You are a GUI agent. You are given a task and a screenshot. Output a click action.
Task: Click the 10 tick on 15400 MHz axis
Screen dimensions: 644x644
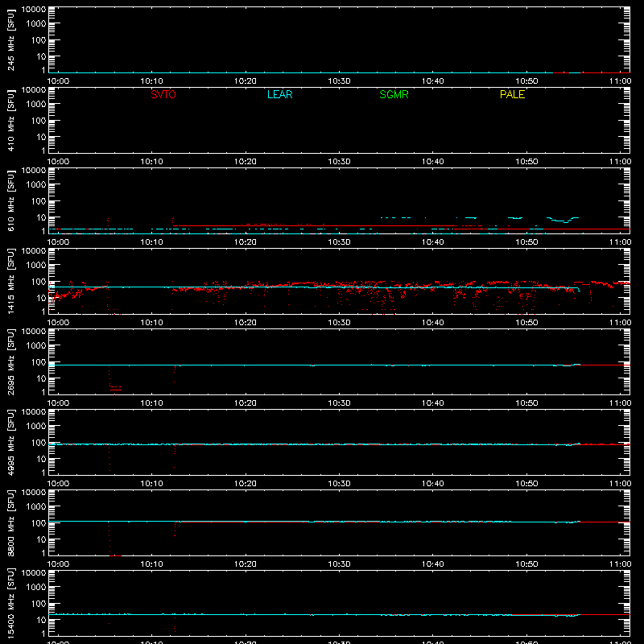(41, 620)
